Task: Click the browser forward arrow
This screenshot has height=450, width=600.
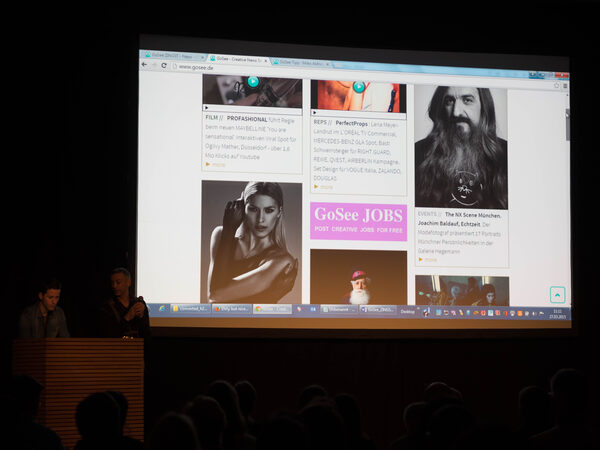Action: (x=154, y=65)
